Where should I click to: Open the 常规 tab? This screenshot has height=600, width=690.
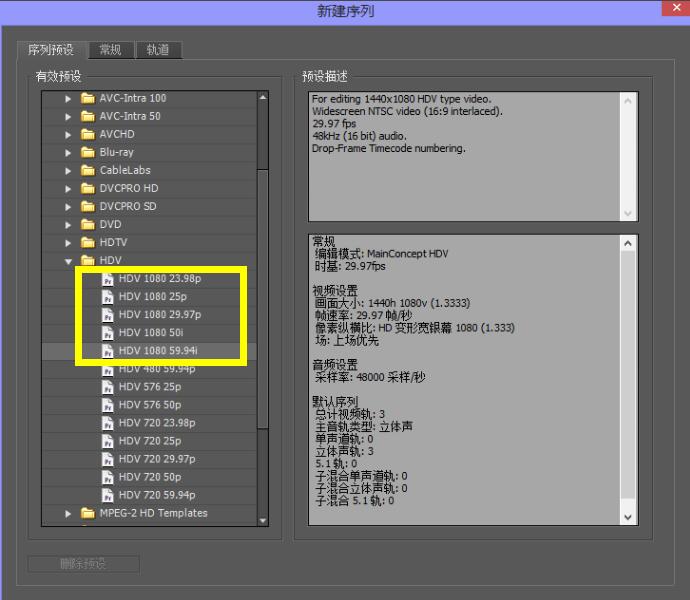point(110,50)
